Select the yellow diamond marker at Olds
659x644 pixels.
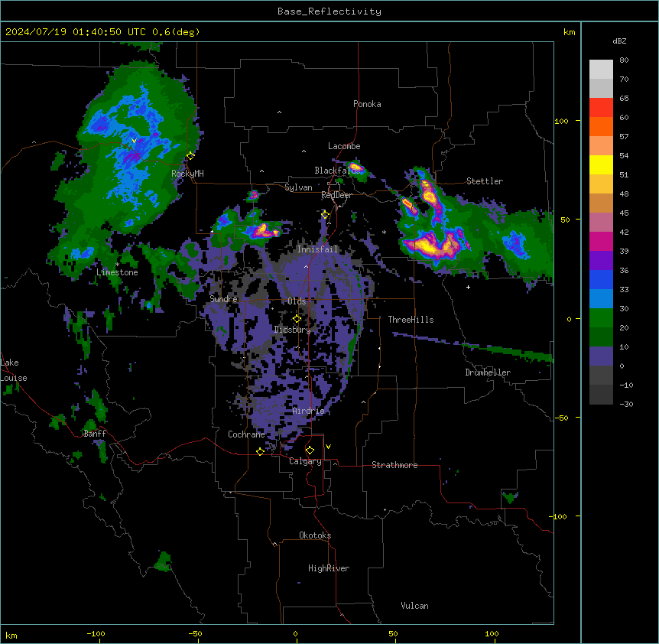(x=297, y=319)
